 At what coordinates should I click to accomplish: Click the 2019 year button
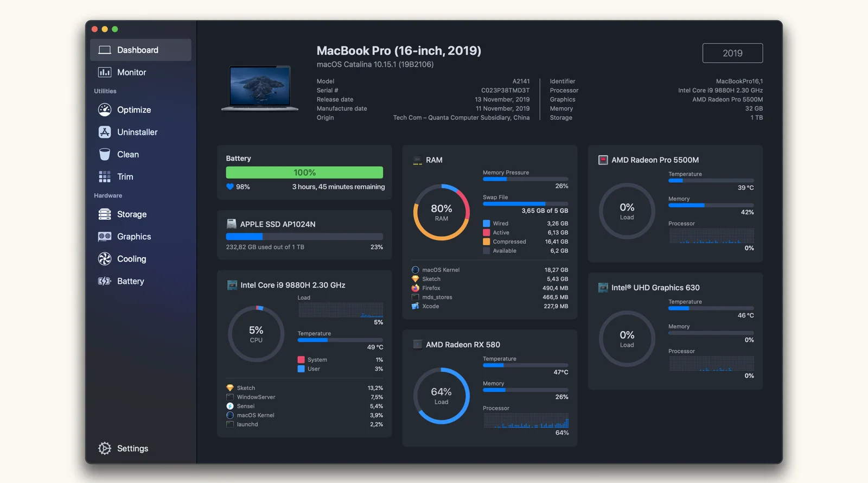(x=732, y=53)
